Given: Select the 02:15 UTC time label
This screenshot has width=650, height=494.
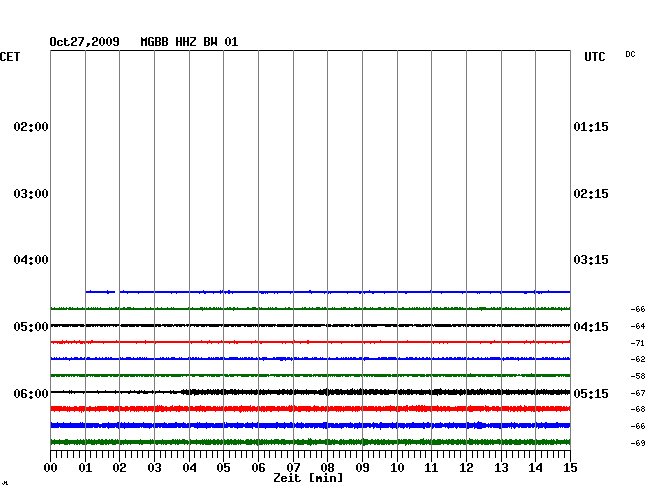Looking at the screenshot, I should [x=591, y=194].
